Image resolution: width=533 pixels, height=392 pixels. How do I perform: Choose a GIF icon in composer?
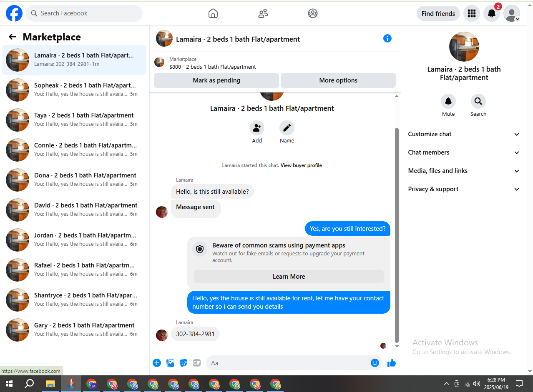pyautogui.click(x=197, y=363)
